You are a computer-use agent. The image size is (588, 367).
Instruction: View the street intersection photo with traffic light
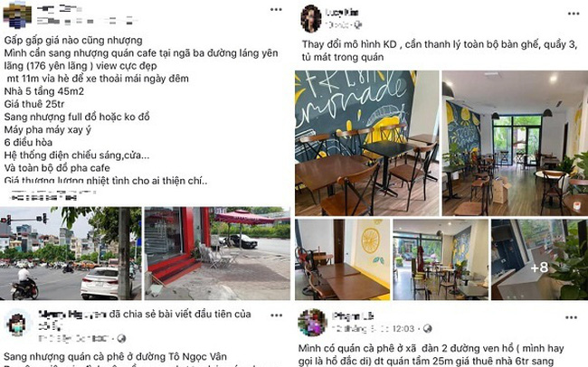click(x=71, y=253)
